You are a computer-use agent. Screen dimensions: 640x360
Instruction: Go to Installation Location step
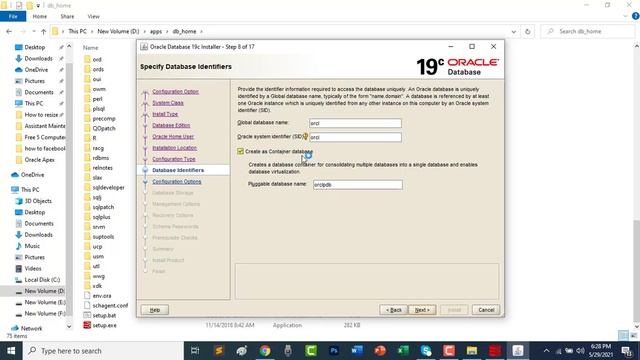pos(174,148)
